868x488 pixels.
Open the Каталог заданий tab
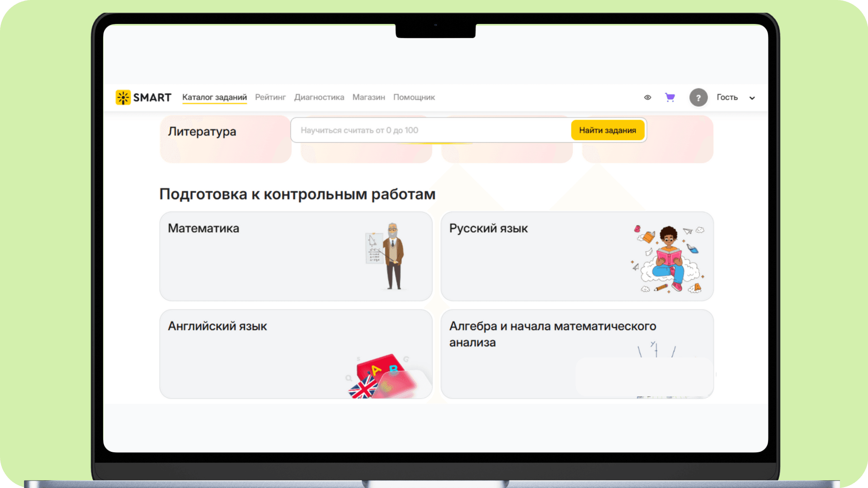(214, 97)
